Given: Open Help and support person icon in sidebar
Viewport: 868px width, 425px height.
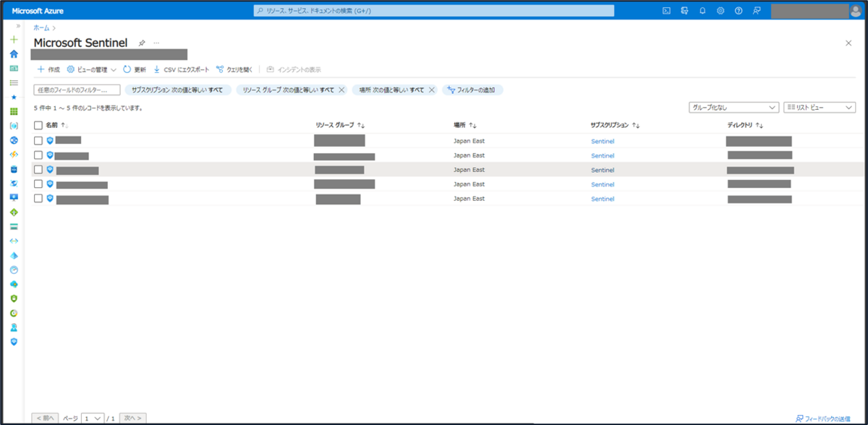Looking at the screenshot, I should click(x=14, y=327).
